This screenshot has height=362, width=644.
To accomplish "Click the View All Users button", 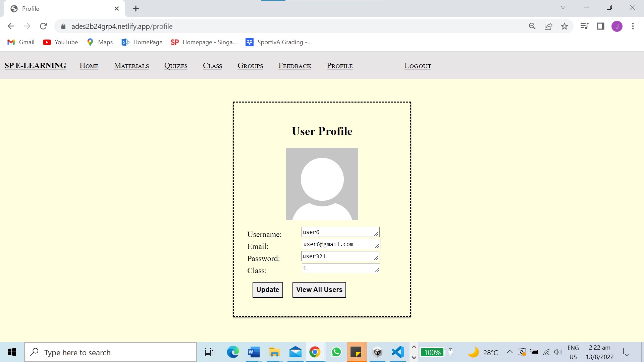I will [x=319, y=290].
